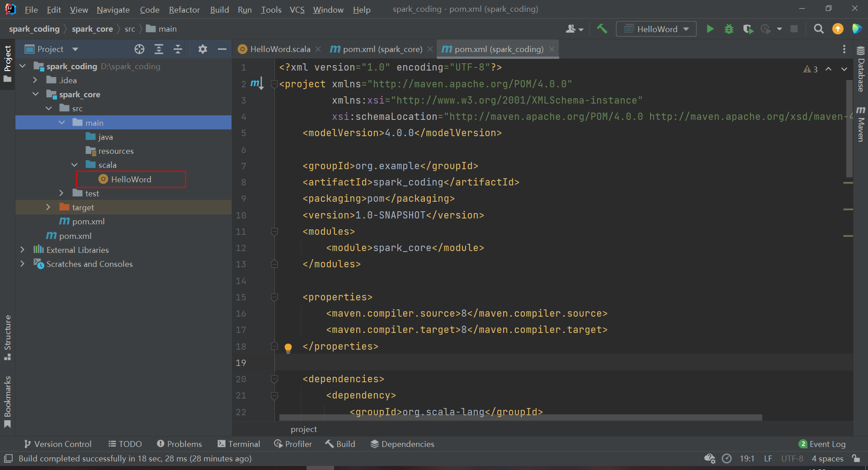
Task: Toggle the Structure tool window
Action: 8,337
